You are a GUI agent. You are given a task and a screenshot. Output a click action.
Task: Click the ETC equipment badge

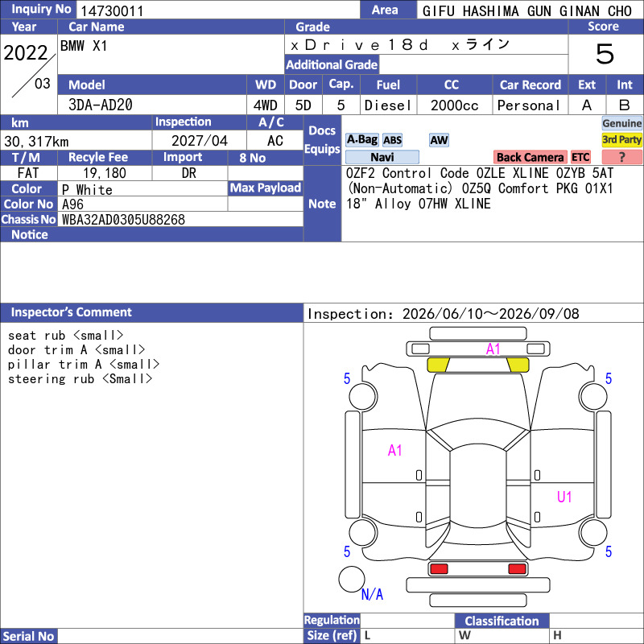click(x=580, y=157)
